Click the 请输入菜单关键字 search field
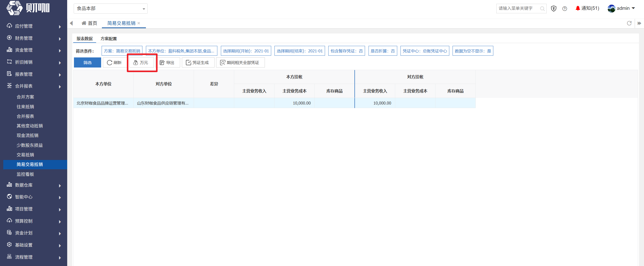This screenshot has width=644, height=266. (x=518, y=9)
